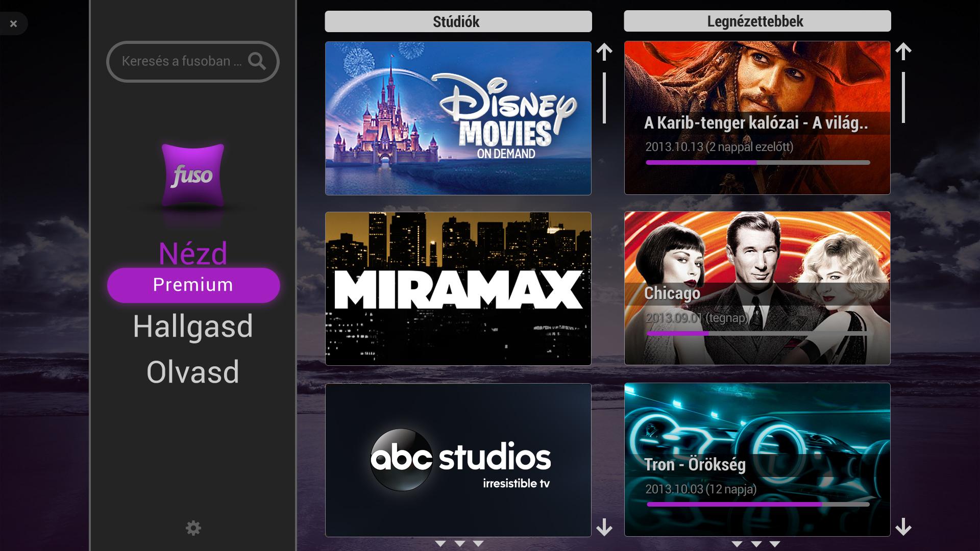This screenshot has width=980, height=551.
Task: Select the Hallgasd menu item
Action: pyautogui.click(x=193, y=327)
